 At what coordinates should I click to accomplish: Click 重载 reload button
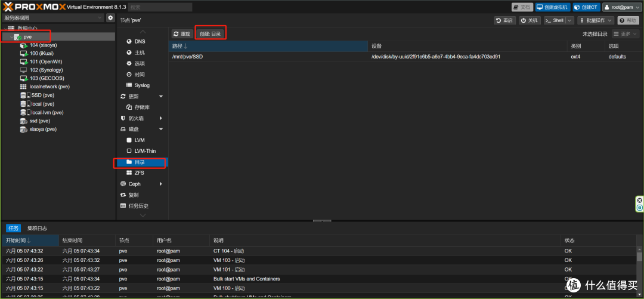182,34
